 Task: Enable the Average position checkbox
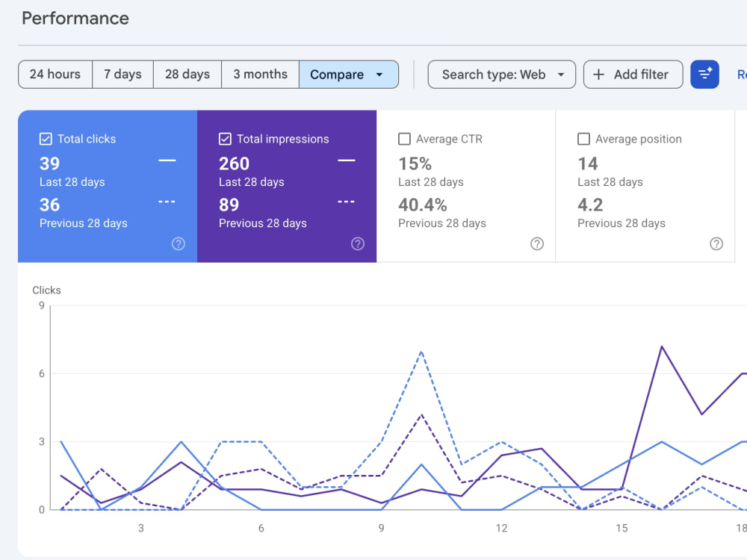(x=583, y=139)
